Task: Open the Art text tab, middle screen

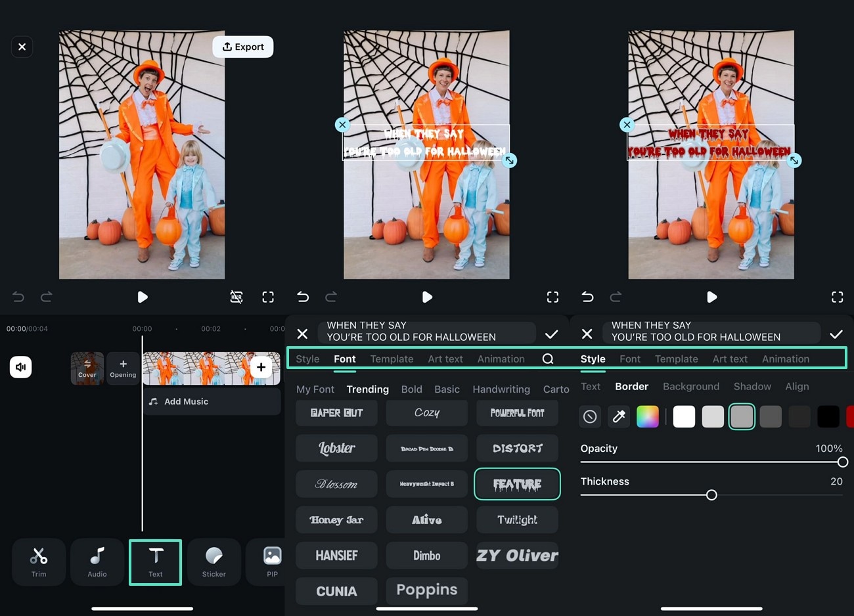Action: coord(445,359)
